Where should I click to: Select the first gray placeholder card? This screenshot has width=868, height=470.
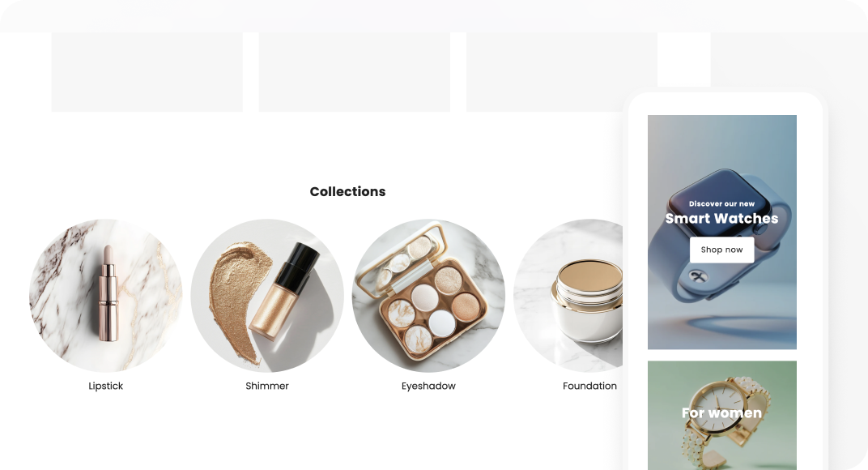tap(147, 72)
